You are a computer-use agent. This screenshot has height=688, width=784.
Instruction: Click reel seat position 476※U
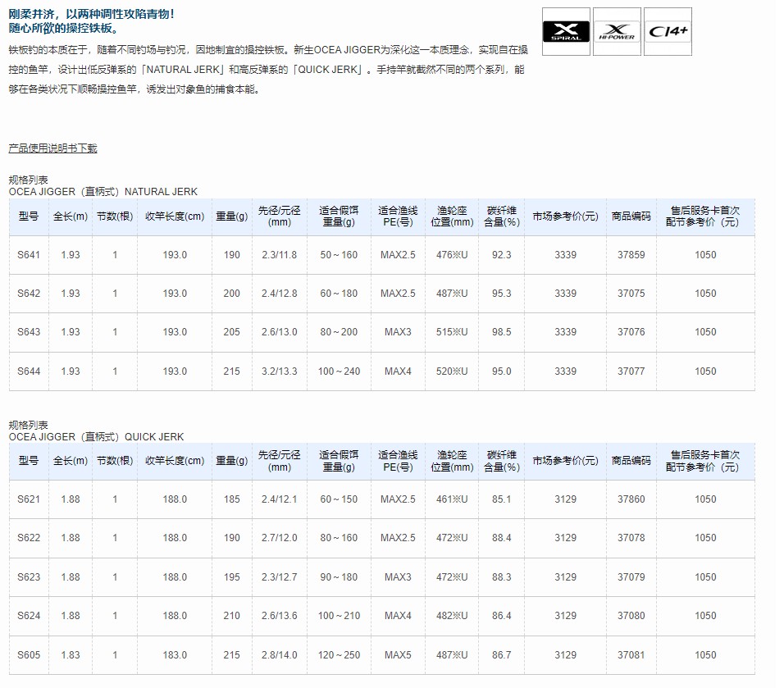452,255
